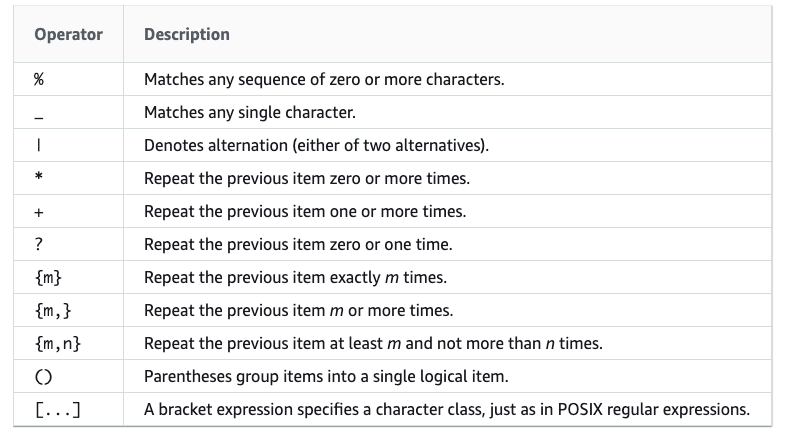Select the {m,n} operator code

click(58, 344)
